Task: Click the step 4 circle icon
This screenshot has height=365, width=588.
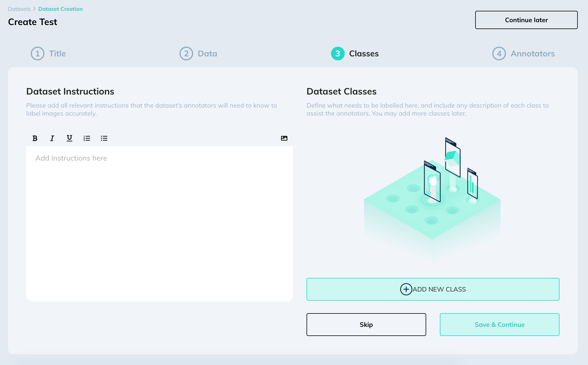Action: (x=499, y=54)
